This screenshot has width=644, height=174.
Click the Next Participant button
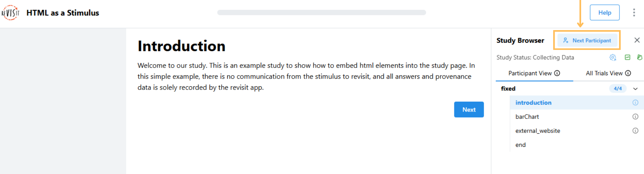pos(587,40)
